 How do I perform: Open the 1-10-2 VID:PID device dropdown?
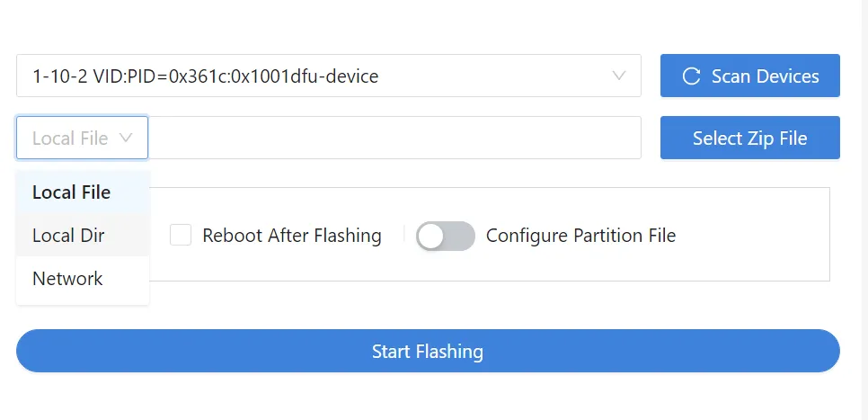coord(329,76)
